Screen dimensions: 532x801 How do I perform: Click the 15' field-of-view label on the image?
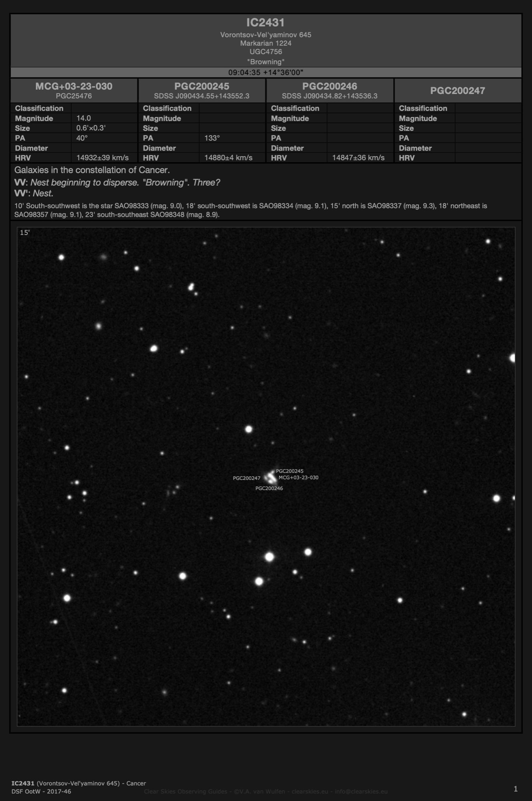(x=25, y=233)
